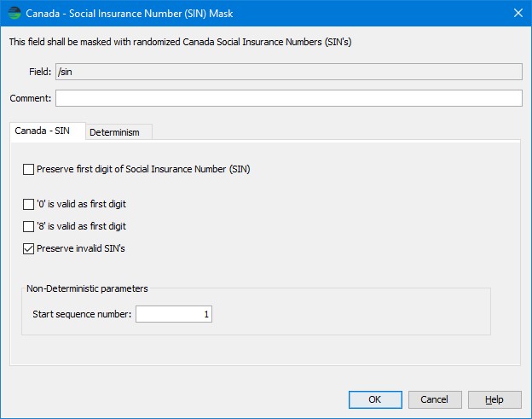Image resolution: width=532 pixels, height=419 pixels.
Task: Click the 'Non-Deterministic parameters' group label
Action: 87,288
